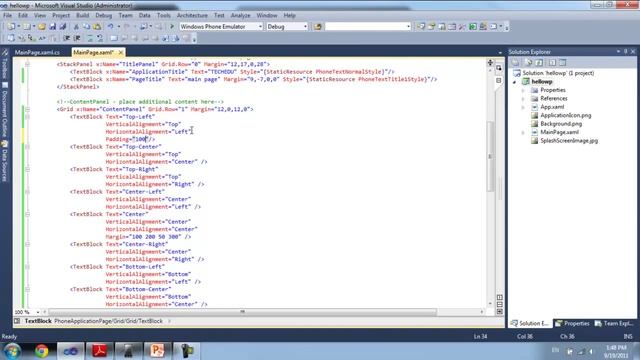Image resolution: width=640 pixels, height=360 pixels.
Task: Switch editor to vertical split view
Action: pos(500,297)
